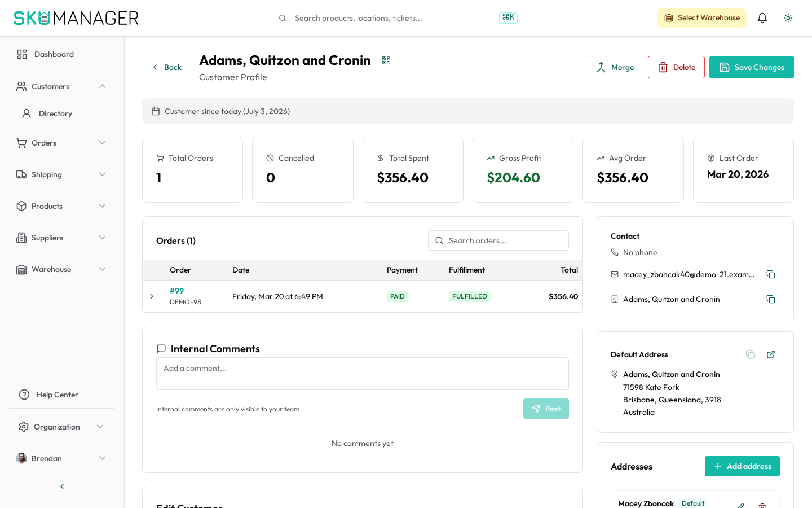Click the Select Warehouse button
The image size is (812, 508).
[x=702, y=18]
